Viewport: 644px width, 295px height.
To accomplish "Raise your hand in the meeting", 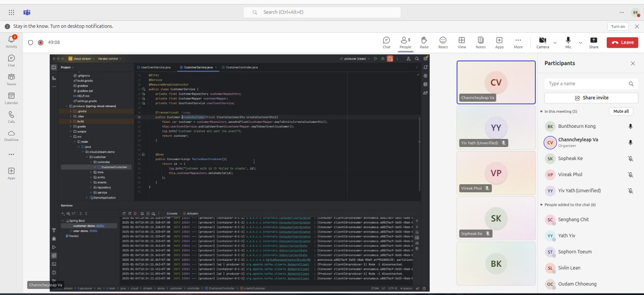I will [424, 42].
